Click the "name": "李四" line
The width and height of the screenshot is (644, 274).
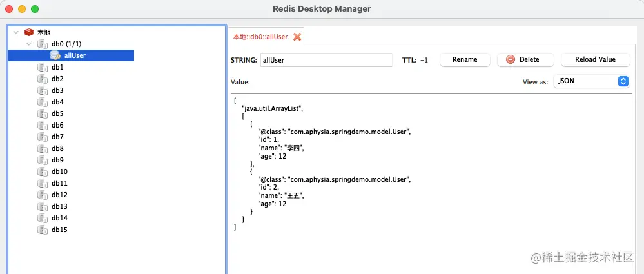pyautogui.click(x=281, y=148)
